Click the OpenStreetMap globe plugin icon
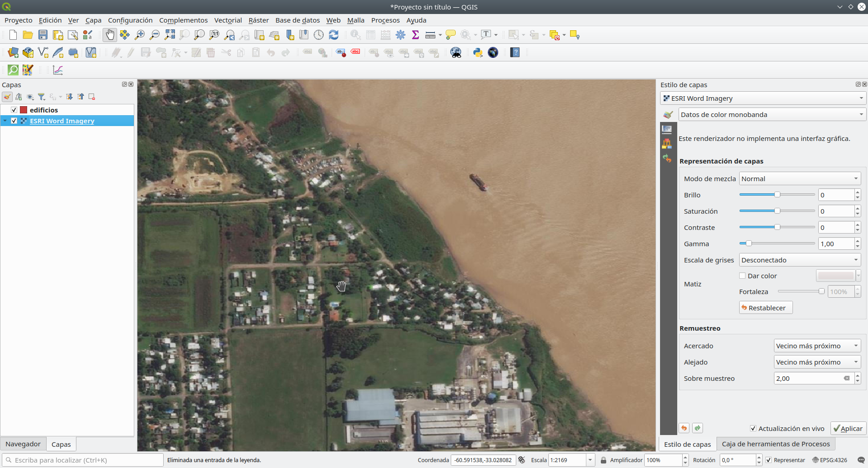 493,52
